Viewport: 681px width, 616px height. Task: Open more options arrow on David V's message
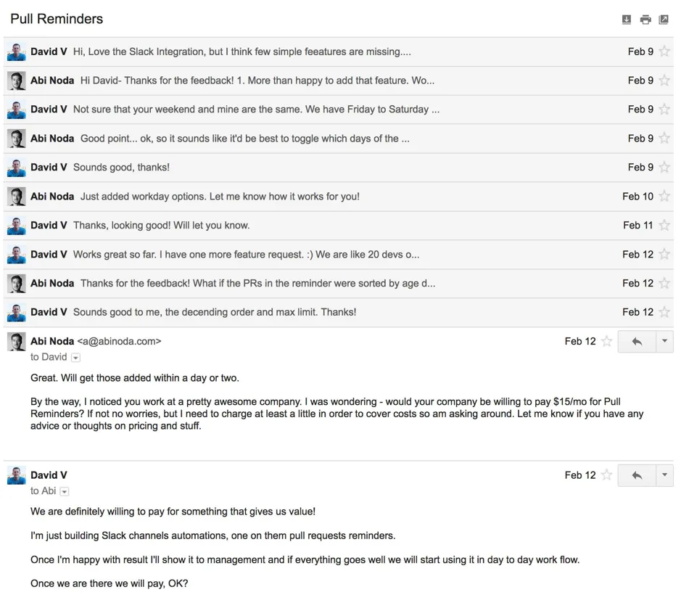coord(664,475)
